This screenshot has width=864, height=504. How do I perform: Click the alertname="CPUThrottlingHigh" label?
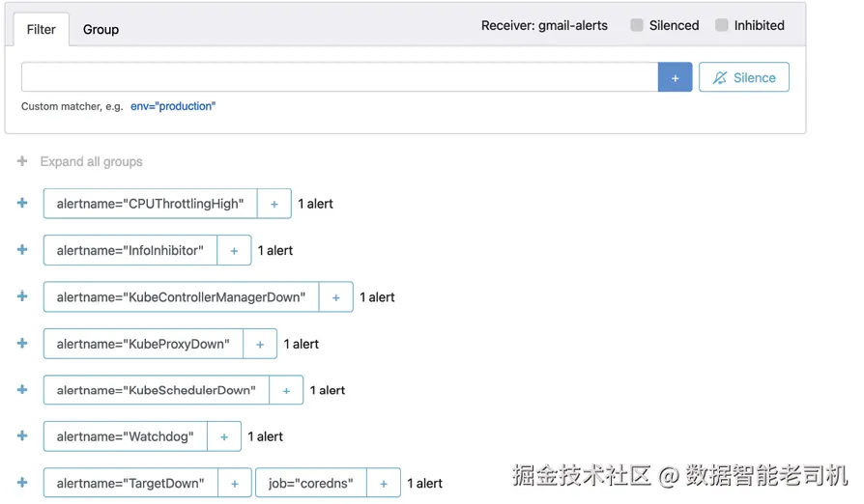151,204
